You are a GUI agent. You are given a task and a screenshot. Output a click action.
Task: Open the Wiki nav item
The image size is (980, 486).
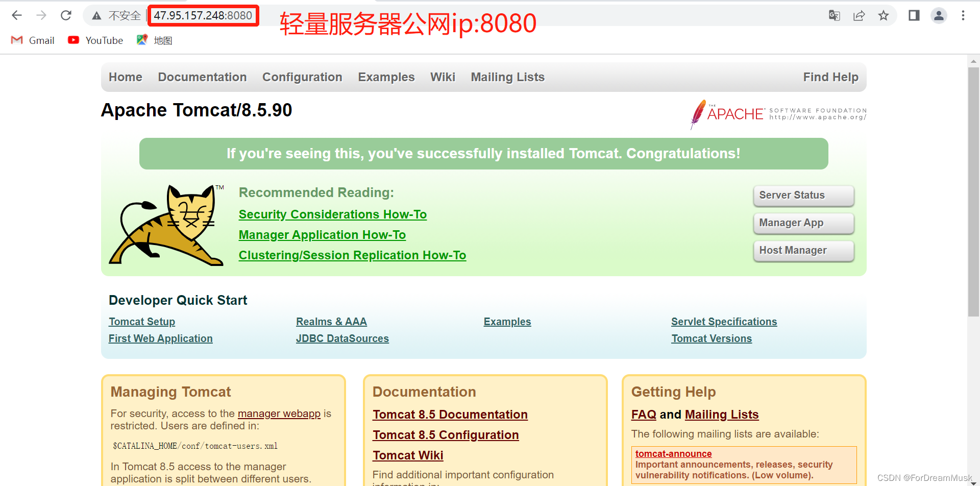tap(443, 77)
